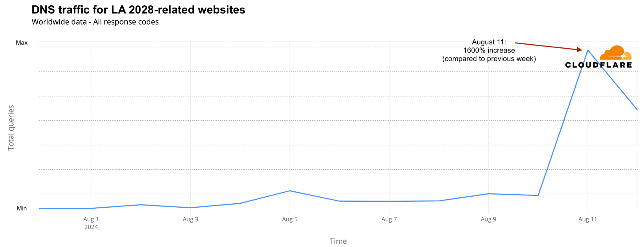Select the 'Aug 9' x-axis tick label
Image resolution: width=644 pixels, height=247 pixels.
click(488, 219)
